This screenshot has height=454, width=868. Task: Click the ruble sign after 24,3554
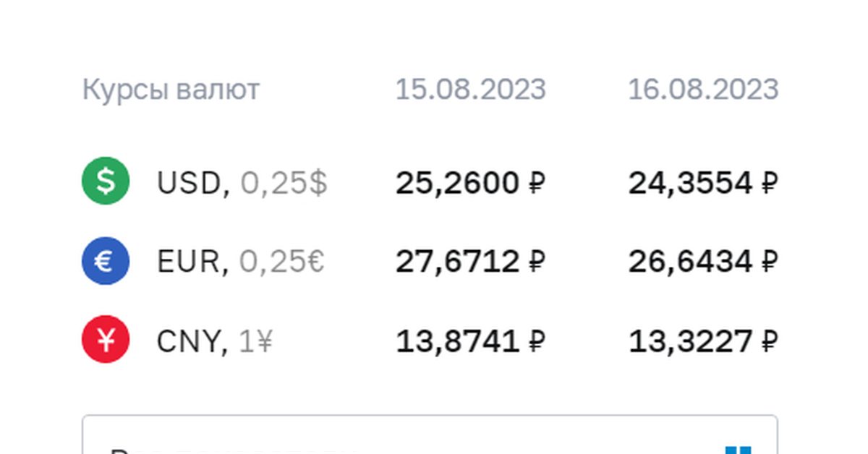(769, 184)
